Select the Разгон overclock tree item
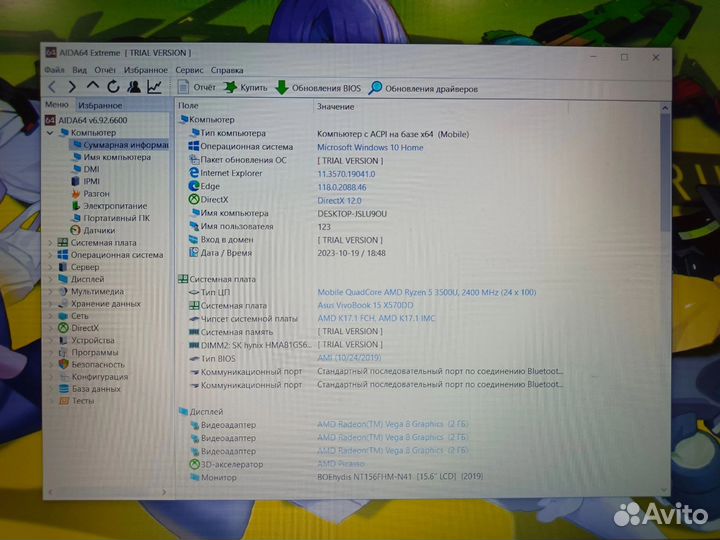720x540 pixels. pyautogui.click(x=90, y=194)
